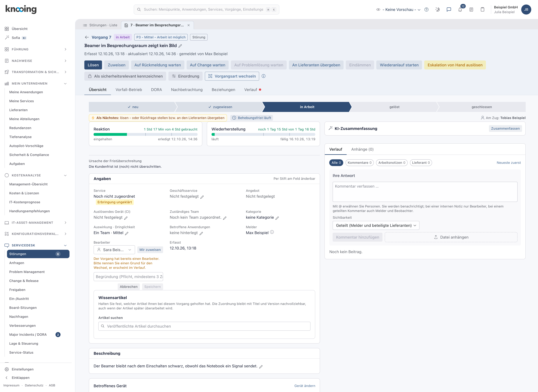Click the Wiederherstellung progress bar

pos(263,134)
